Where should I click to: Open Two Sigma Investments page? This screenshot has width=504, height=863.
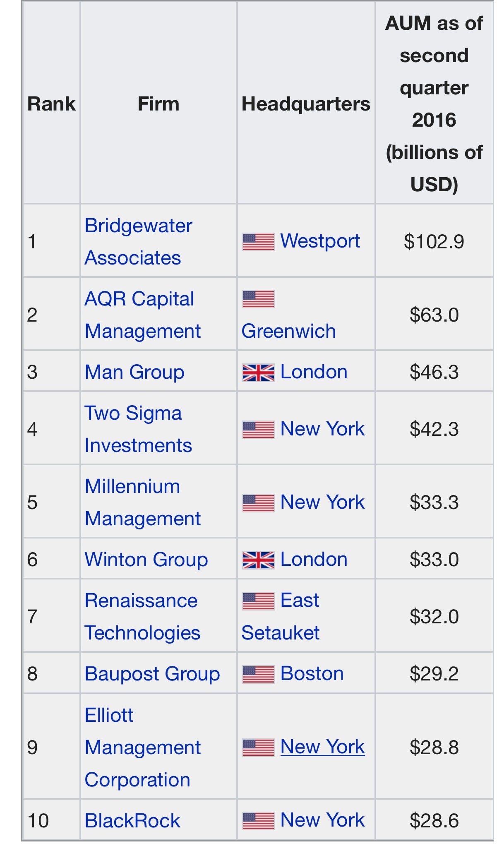(x=138, y=429)
